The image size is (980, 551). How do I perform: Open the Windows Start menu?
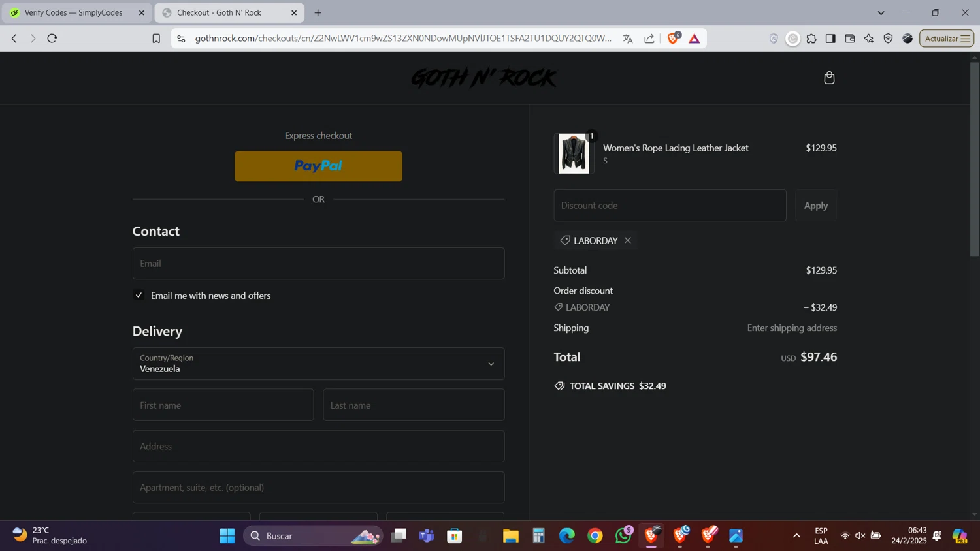[x=227, y=536]
